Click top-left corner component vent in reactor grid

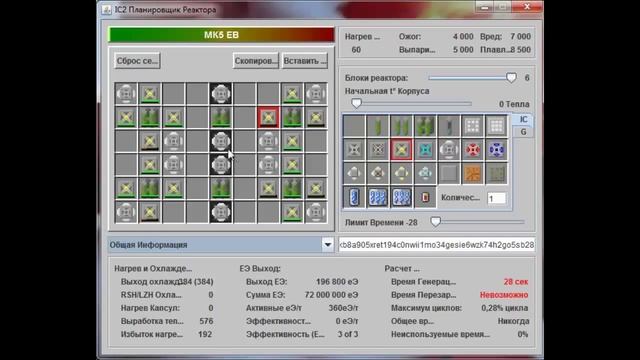click(x=126, y=93)
